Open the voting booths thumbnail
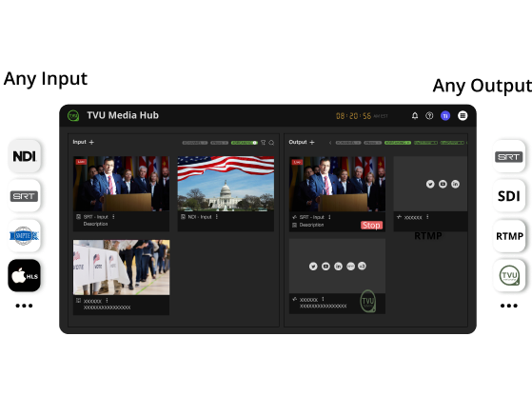 [122, 267]
